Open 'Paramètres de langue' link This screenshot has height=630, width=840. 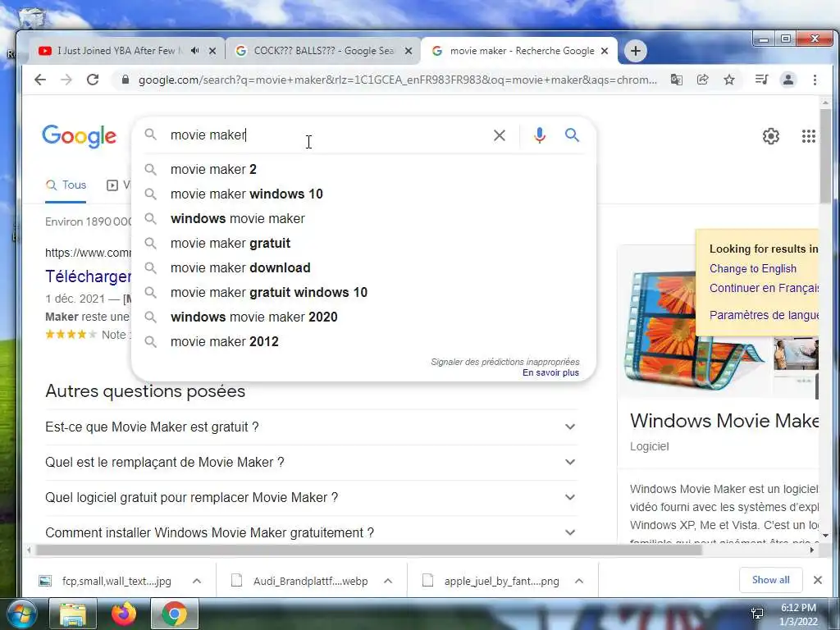pyautogui.click(x=764, y=315)
